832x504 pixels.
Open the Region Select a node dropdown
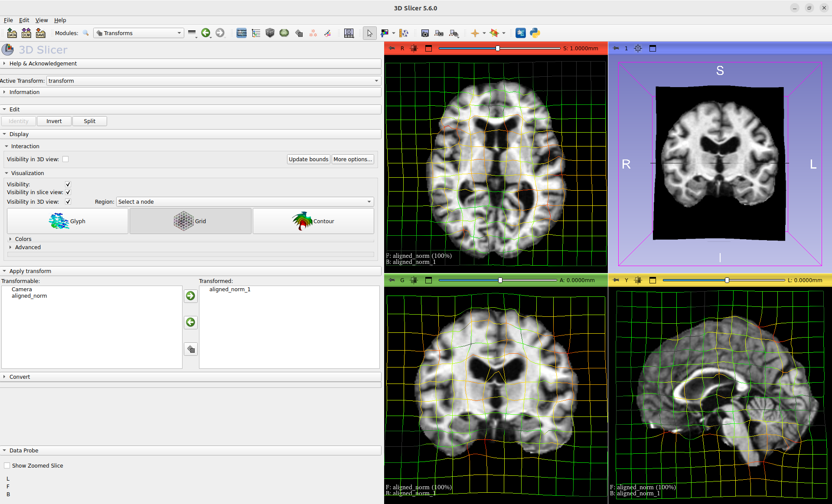coord(245,202)
